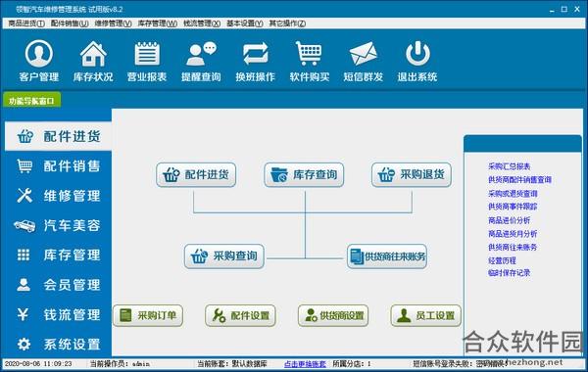Click 当前操作员: admin in status bar
The height and width of the screenshot is (372, 588).
pos(120,364)
